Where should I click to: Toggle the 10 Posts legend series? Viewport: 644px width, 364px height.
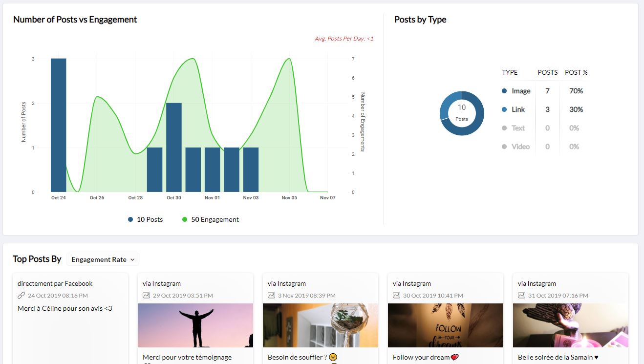pyautogui.click(x=146, y=219)
